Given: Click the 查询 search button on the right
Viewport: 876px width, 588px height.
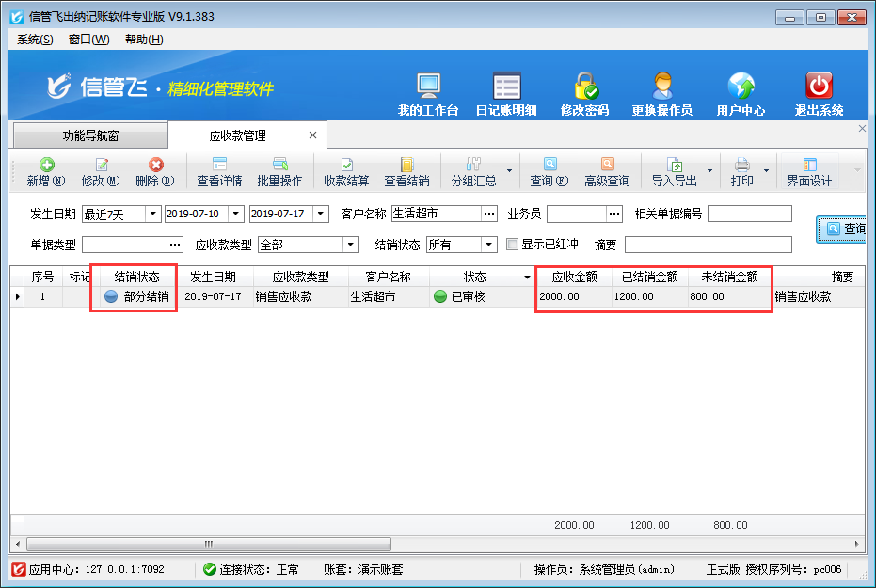Looking at the screenshot, I should coord(843,229).
